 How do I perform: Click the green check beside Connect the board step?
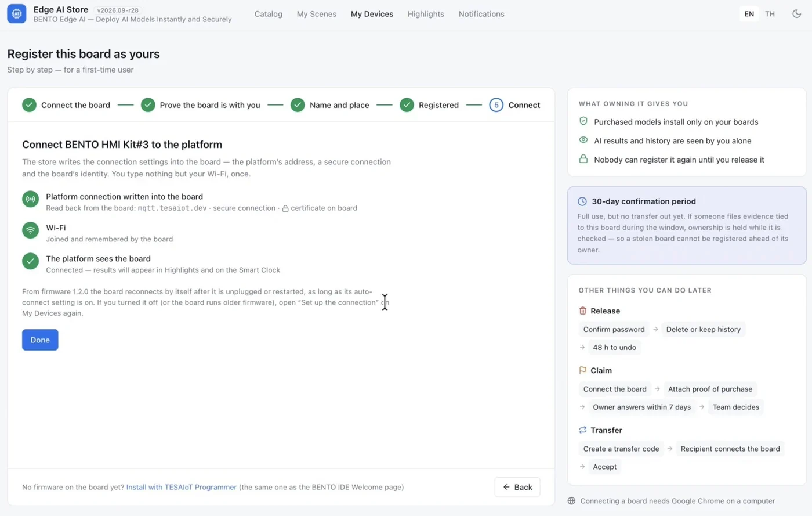click(29, 105)
